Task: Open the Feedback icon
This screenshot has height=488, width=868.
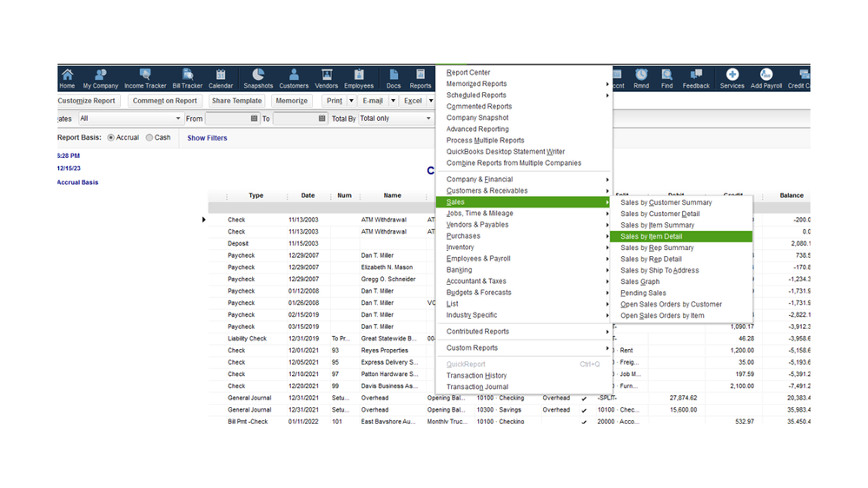Action: [x=696, y=78]
